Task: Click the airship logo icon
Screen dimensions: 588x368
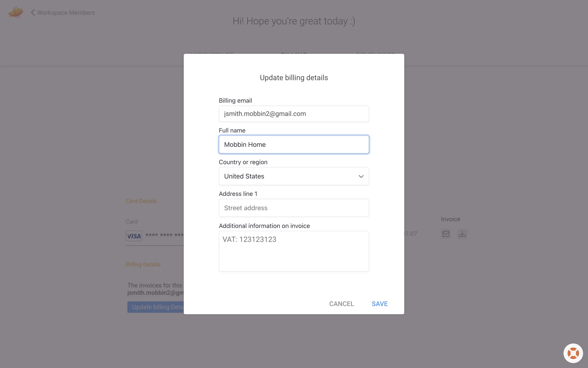Action: [x=16, y=13]
